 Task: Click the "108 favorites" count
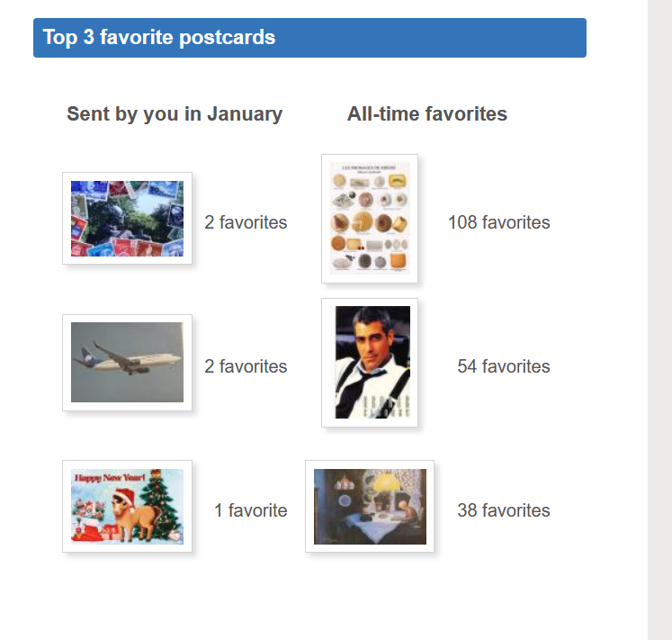click(499, 222)
